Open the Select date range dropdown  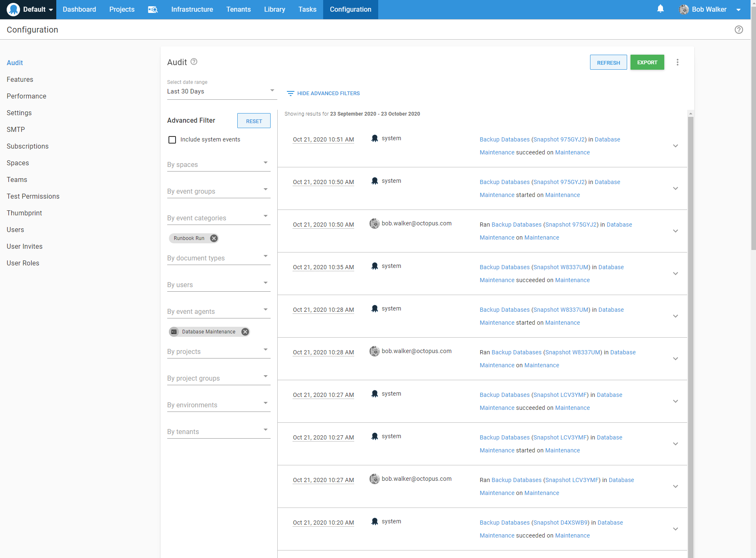pos(221,91)
